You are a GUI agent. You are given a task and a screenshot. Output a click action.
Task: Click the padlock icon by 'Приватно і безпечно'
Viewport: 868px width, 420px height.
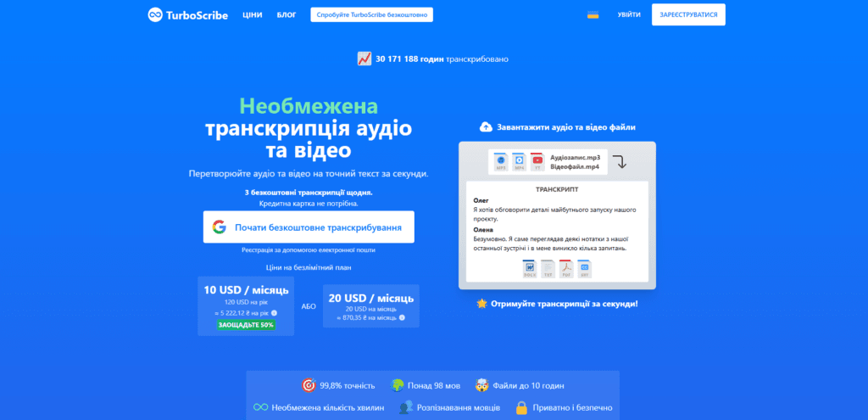click(521, 408)
